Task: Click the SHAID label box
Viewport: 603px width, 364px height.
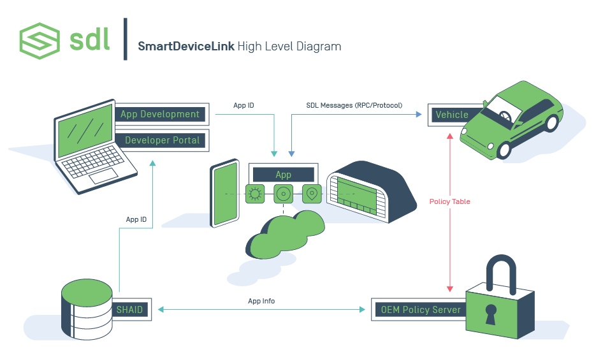Action: click(x=131, y=310)
